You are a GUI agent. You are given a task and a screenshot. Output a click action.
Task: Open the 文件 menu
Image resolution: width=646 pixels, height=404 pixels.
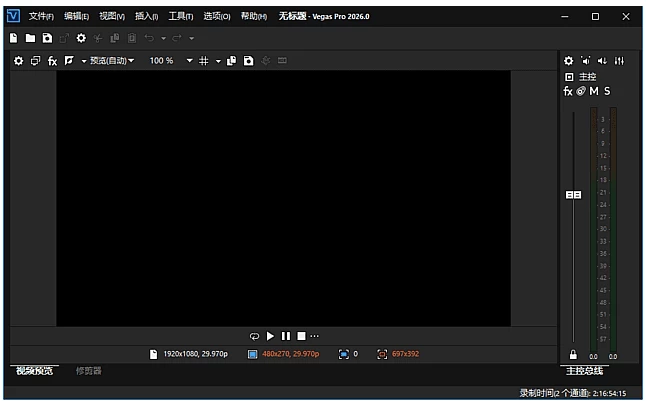pos(40,17)
